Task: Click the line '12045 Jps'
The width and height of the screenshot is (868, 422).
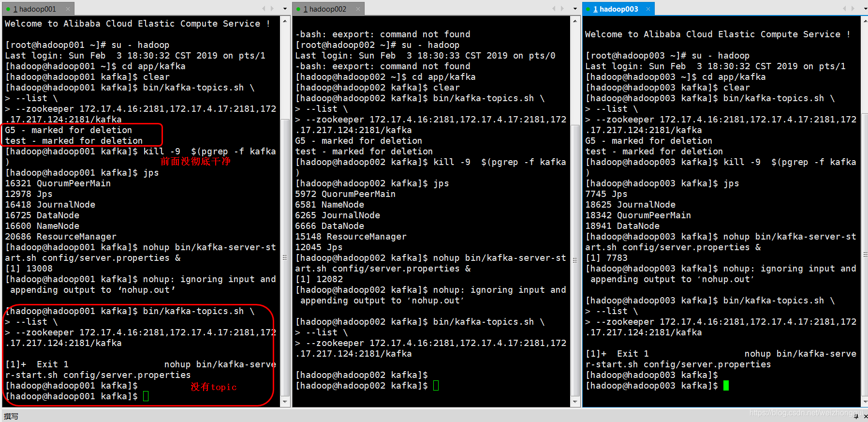Action: click(x=319, y=247)
